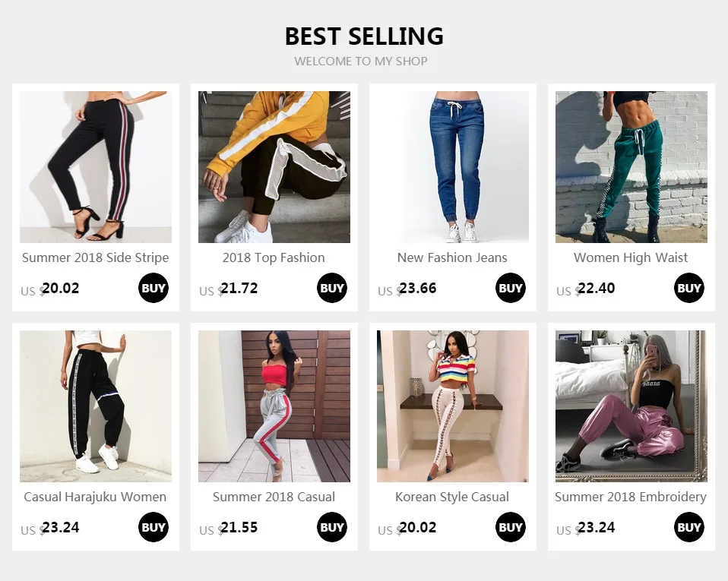Open the Women High Waist title link
The height and width of the screenshot is (581, 728).
(x=631, y=257)
